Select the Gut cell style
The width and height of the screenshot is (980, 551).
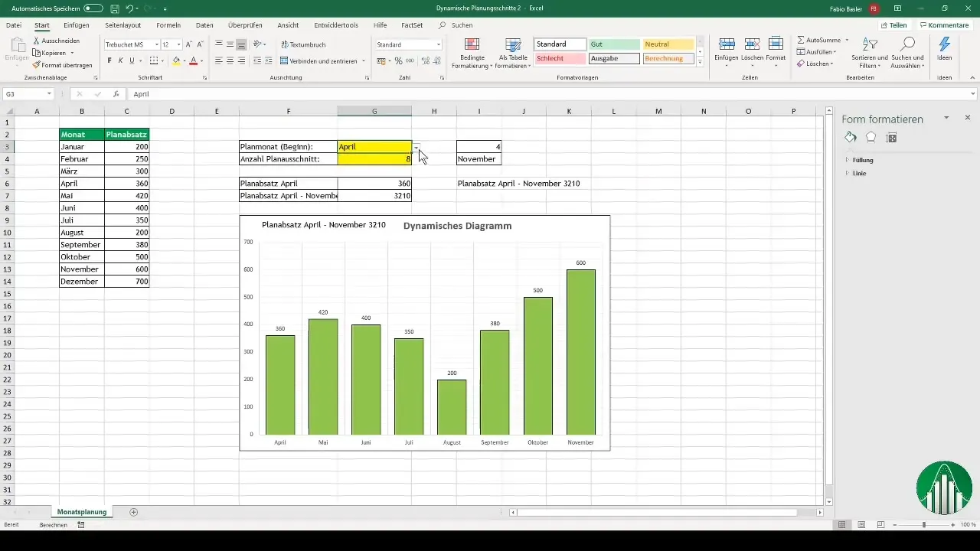pos(614,44)
